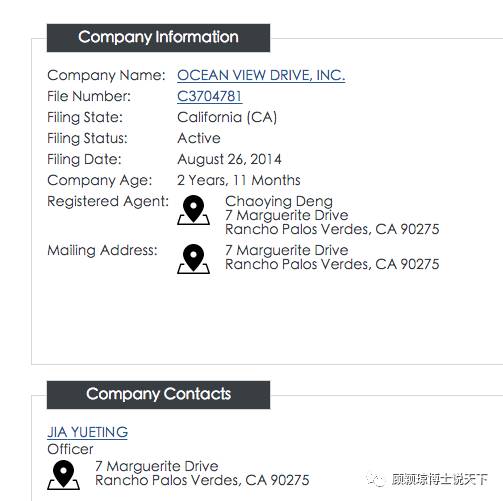Click the officer's 7 Marguerite Drive address

[x=157, y=466]
